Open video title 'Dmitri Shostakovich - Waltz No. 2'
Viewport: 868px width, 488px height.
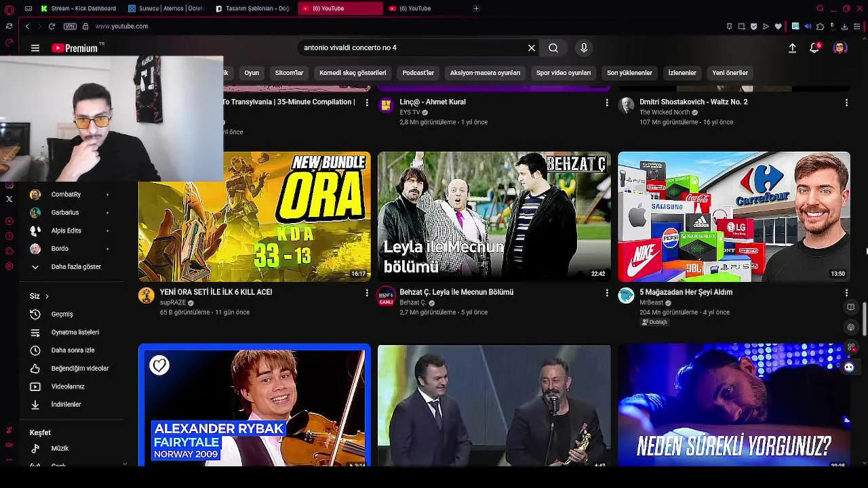pos(694,102)
